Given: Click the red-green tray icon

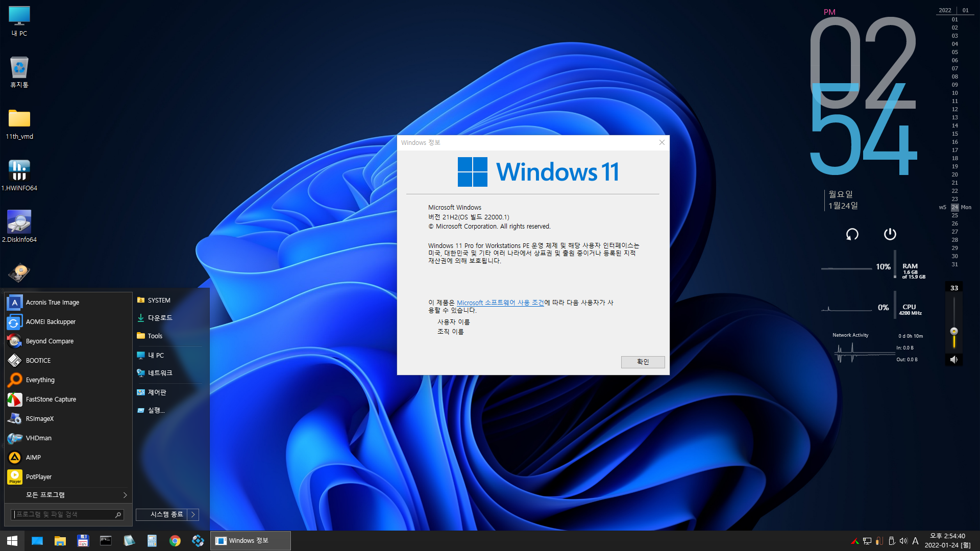Looking at the screenshot, I should click(854, 541).
